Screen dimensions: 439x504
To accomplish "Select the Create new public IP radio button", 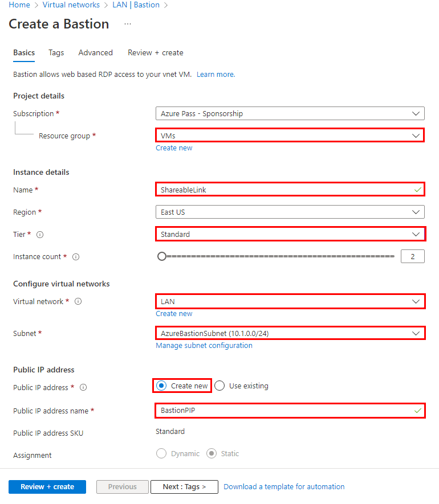I will (x=161, y=386).
